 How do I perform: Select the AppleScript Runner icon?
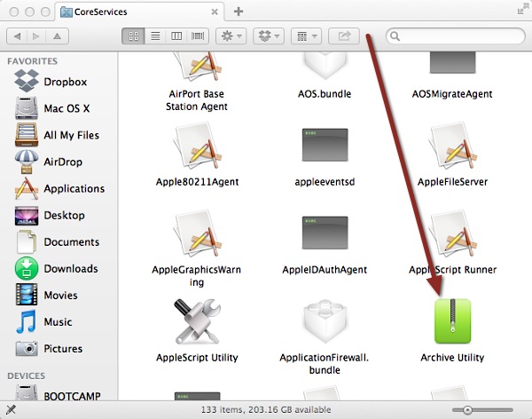click(452, 233)
